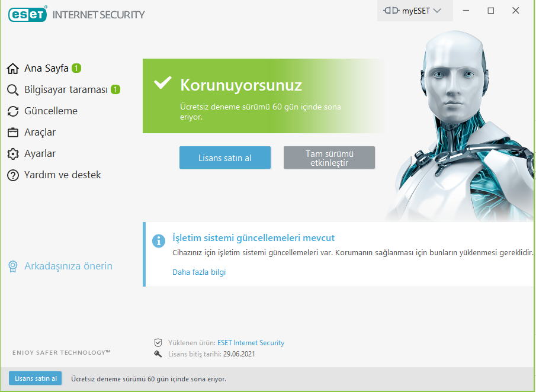
Task: Click the green badge next to Bilgisayar taraması
Action: [x=115, y=89]
